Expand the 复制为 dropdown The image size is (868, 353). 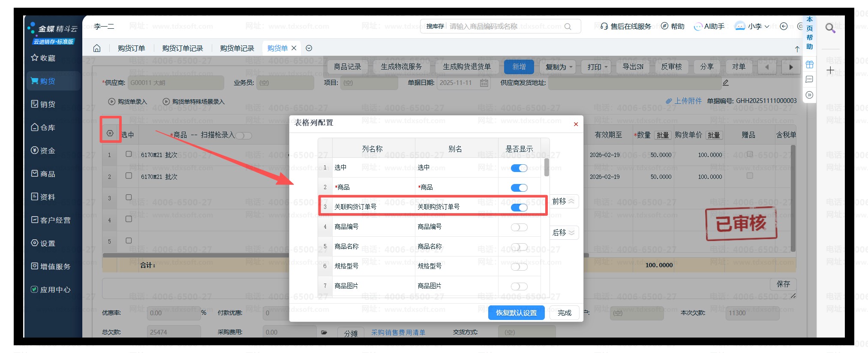click(x=559, y=67)
